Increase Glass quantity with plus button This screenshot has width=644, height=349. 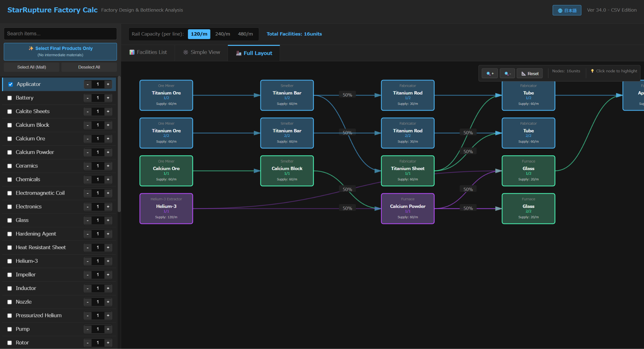click(x=108, y=220)
